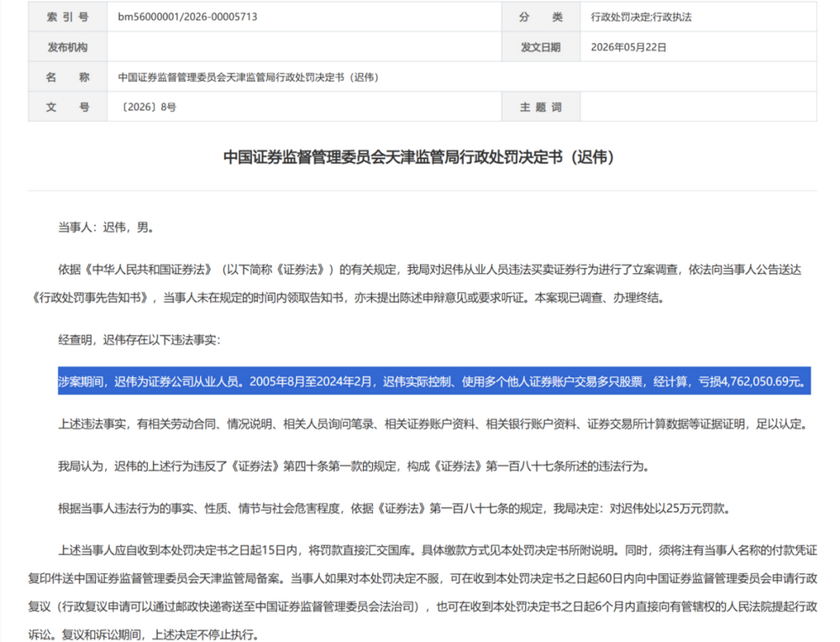
Task: Click the paragraph beginning 上述违法事实
Action: [433, 424]
